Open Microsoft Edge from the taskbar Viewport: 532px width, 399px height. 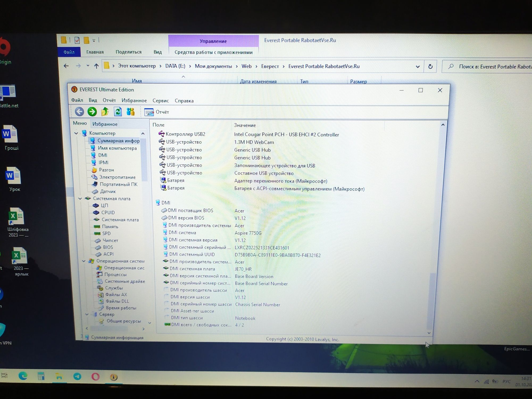pos(23,376)
